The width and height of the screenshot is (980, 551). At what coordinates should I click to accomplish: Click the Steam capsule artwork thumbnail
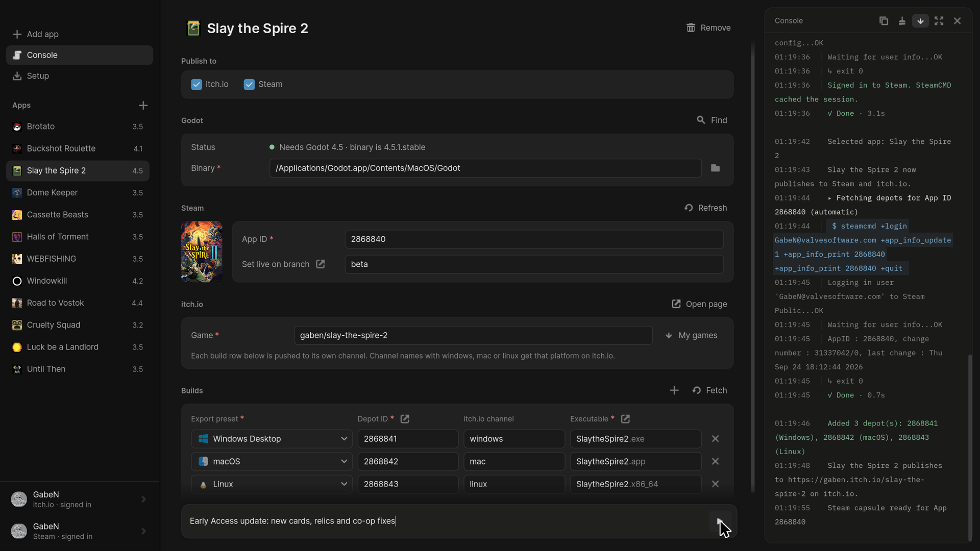[x=202, y=252]
